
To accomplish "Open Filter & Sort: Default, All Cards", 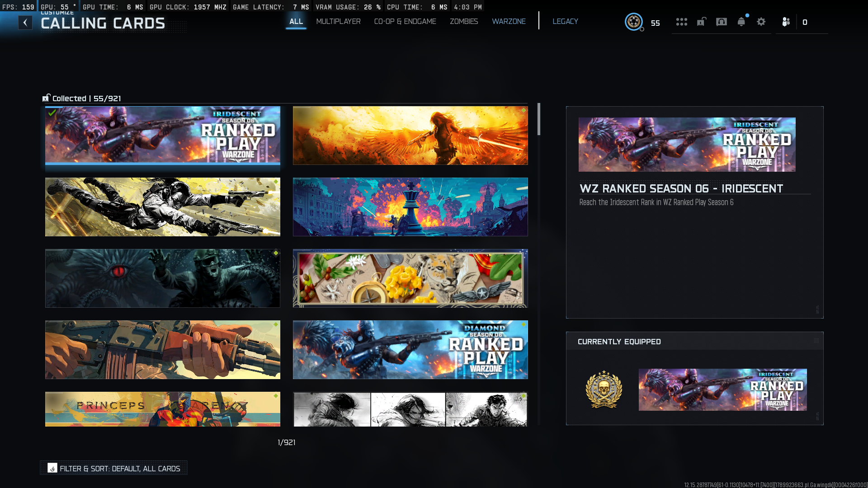I will coord(113,468).
